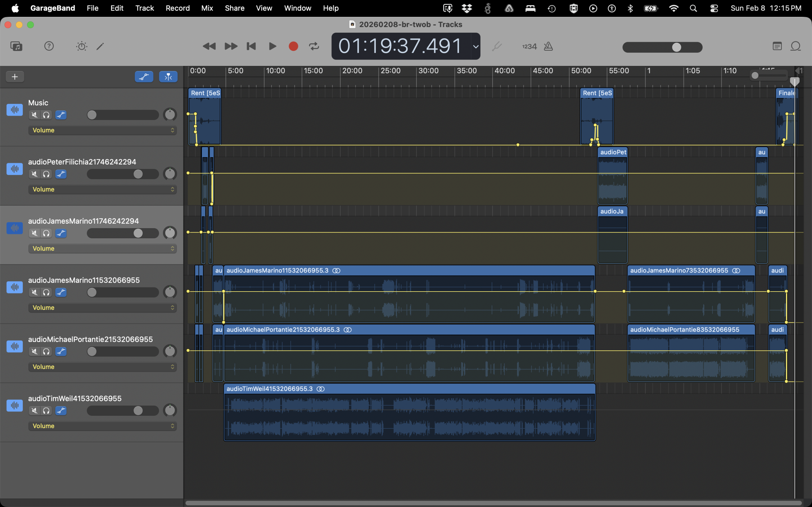Solo the audioTimWeil41532066955 track
This screenshot has width=812, height=507.
pyautogui.click(x=46, y=411)
